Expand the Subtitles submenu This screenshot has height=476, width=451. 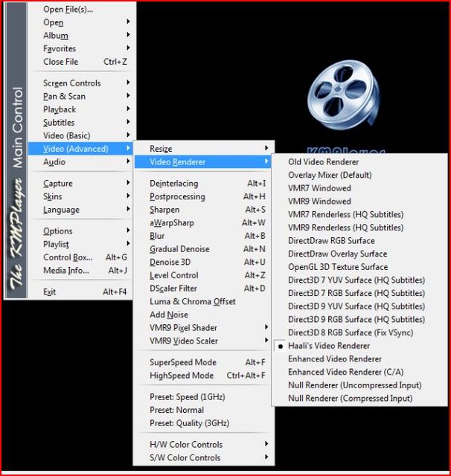click(81, 123)
